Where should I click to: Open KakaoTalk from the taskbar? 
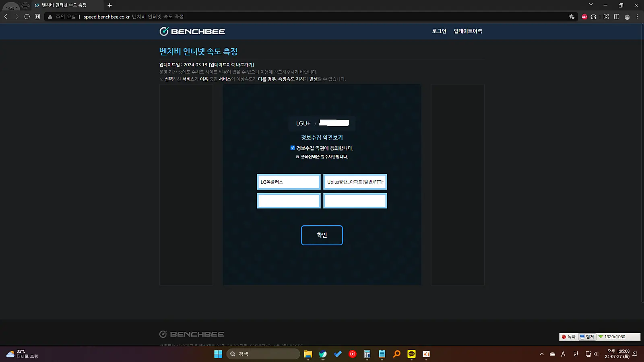pyautogui.click(x=411, y=354)
